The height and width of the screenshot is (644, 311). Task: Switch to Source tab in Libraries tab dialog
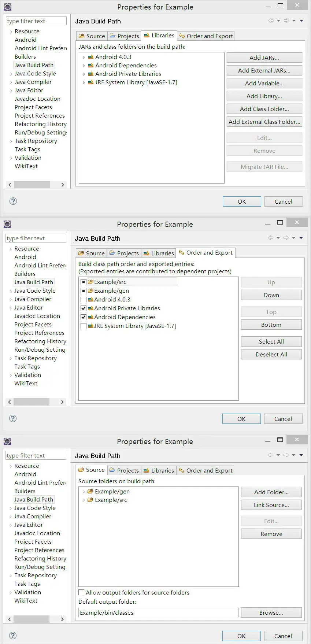click(x=92, y=36)
